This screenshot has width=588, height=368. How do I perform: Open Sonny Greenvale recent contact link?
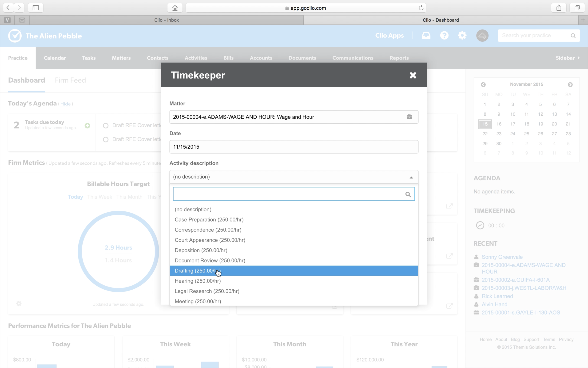tap(502, 257)
